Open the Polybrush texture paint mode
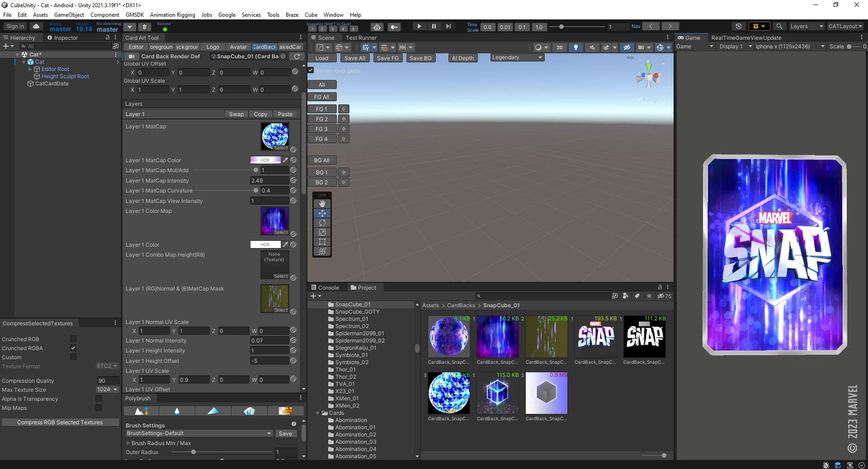Screen dimensions: 868x469 click(x=285, y=411)
